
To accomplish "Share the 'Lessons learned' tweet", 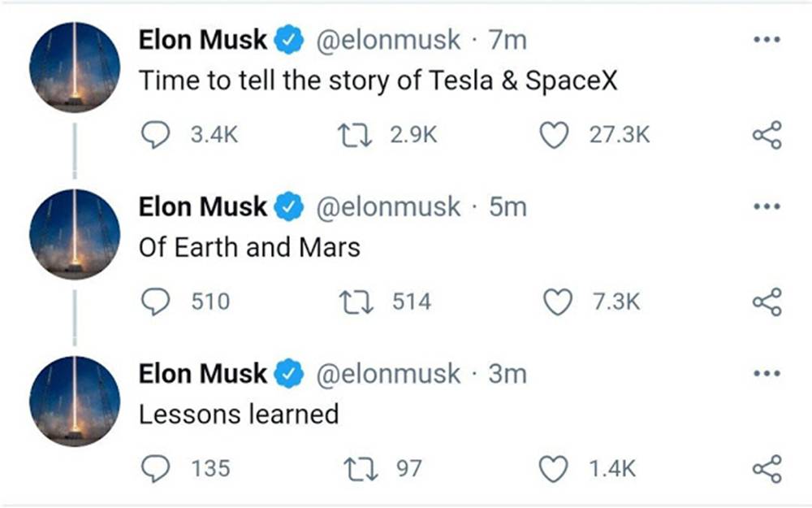I will [767, 469].
